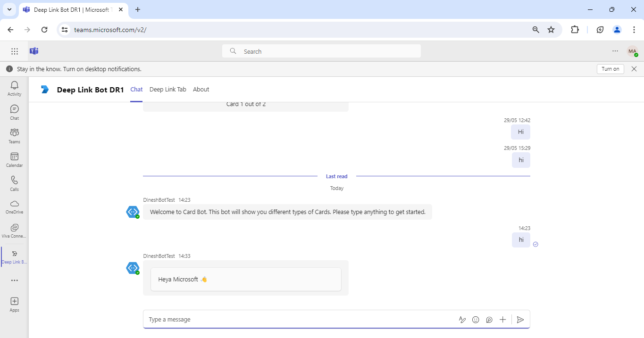Viewport: 644px width, 338px height.
Task: Open the Activity feed in the sidebar
Action: [14, 88]
